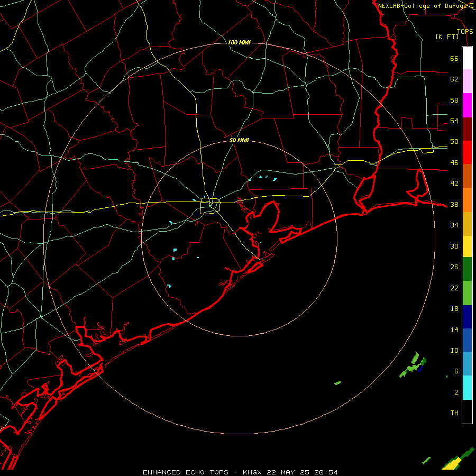Click the navy blue legend swatch
Viewport: 476px width, 476px height.
467,317
